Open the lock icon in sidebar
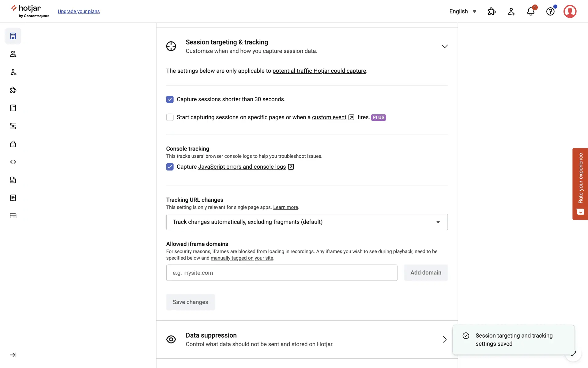The image size is (588, 368). coord(13,144)
